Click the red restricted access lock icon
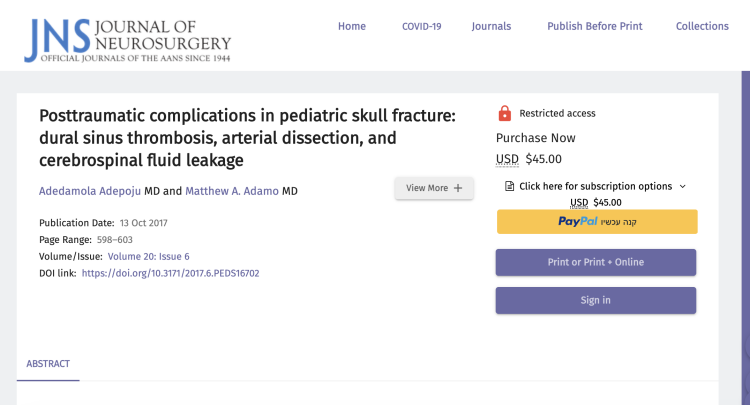Viewport: 750px width, 405px height. pos(504,113)
